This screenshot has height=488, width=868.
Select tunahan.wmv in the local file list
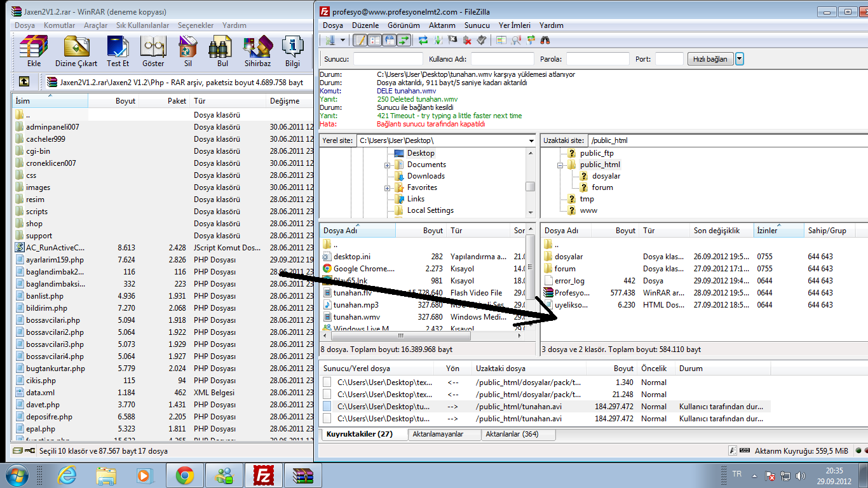[356, 317]
